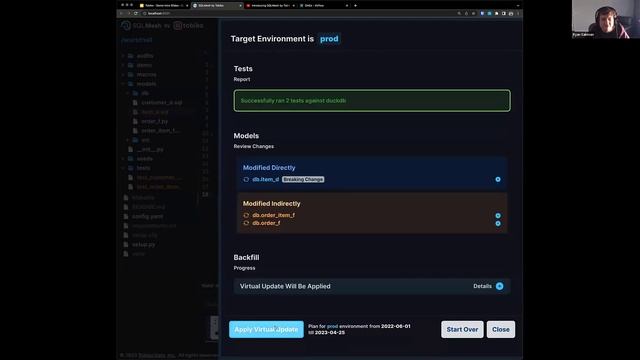Open a new browser tab
Image resolution: width=640 pixels, height=360 pixels.
[355, 6]
